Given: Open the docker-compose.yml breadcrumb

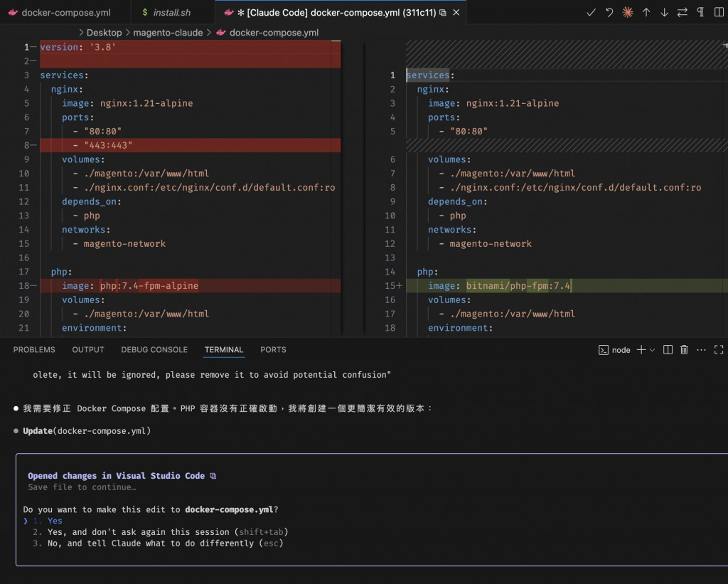Looking at the screenshot, I should click(274, 33).
